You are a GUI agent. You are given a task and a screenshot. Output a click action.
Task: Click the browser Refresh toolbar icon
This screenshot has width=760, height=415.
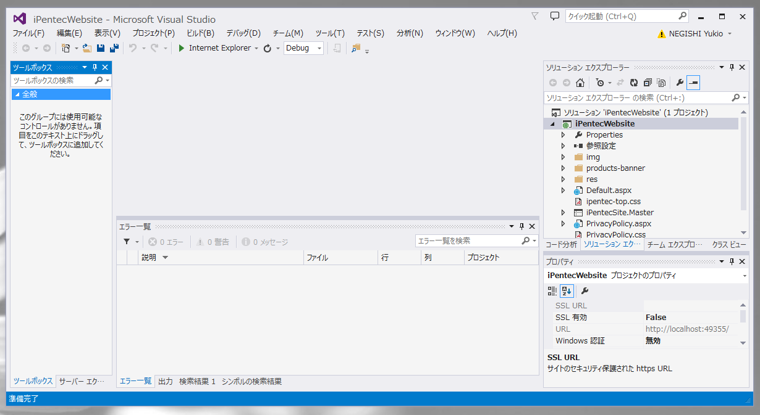267,48
